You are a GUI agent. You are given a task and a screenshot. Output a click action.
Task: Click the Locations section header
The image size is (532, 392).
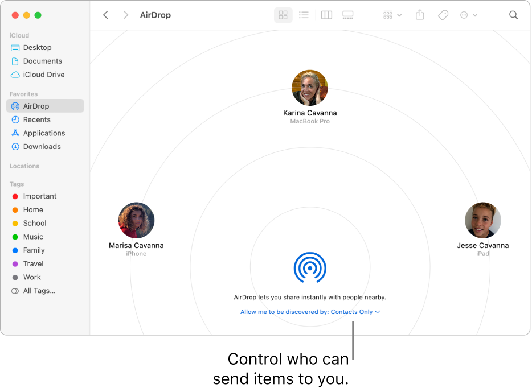tap(24, 166)
